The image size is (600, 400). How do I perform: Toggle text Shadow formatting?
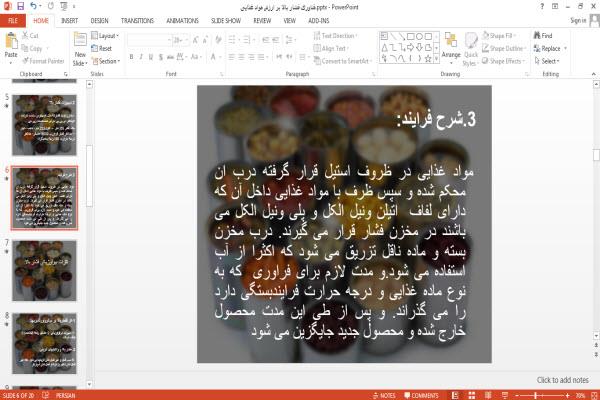(161, 57)
